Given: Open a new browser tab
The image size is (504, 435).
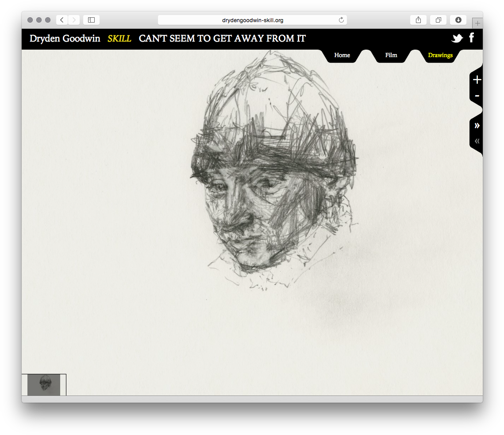Looking at the screenshot, I should click(477, 23).
